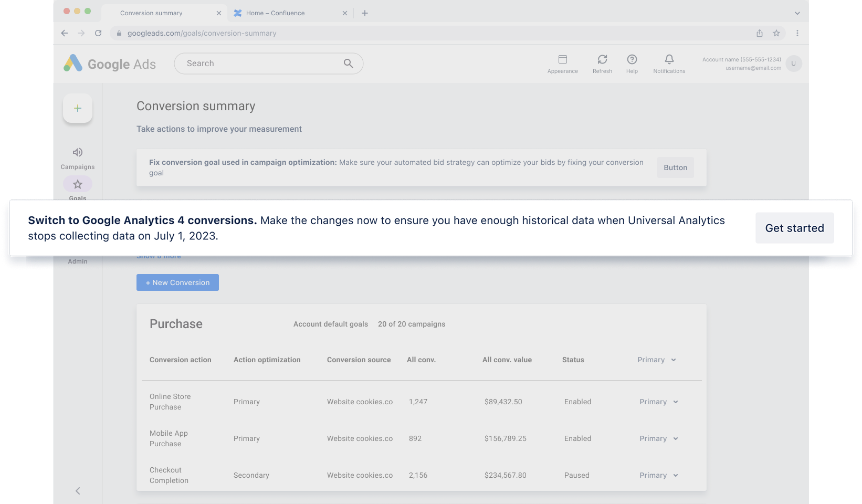Click the share icon in address bar
This screenshot has width=862, height=504.
pyautogui.click(x=760, y=33)
